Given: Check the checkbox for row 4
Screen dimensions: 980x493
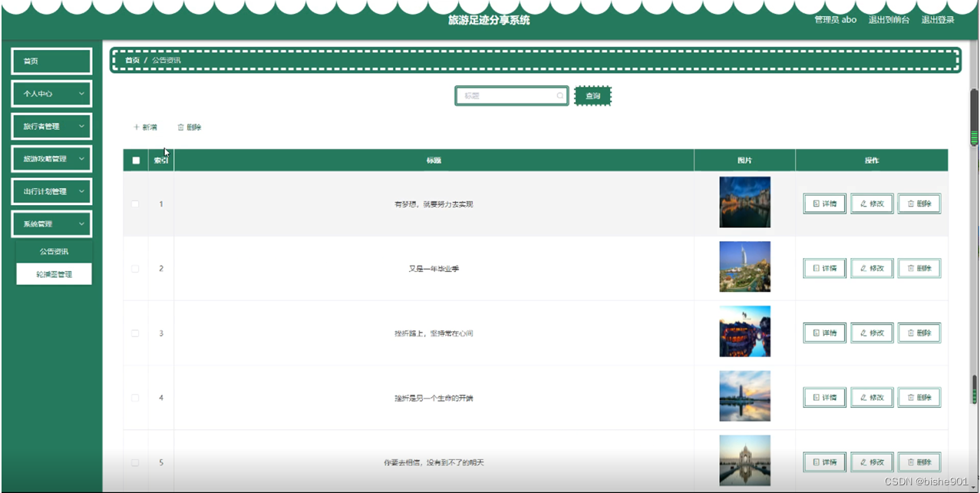Looking at the screenshot, I should tap(136, 397).
